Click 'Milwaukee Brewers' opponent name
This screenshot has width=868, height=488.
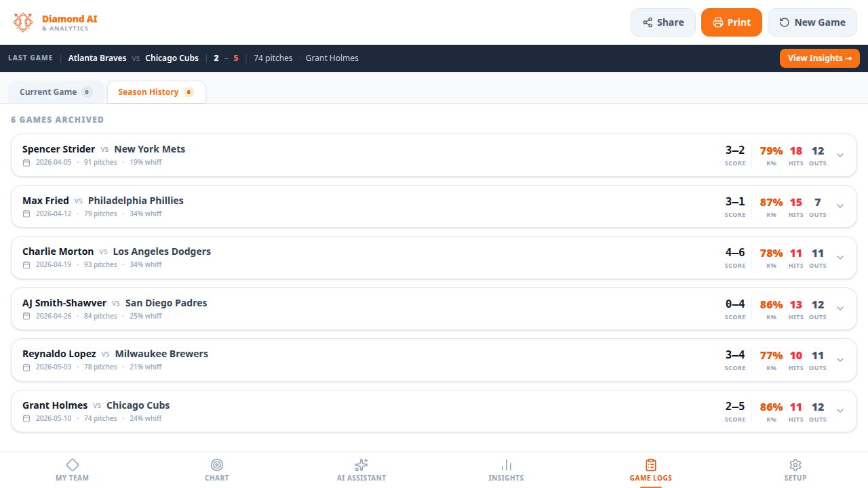click(161, 354)
